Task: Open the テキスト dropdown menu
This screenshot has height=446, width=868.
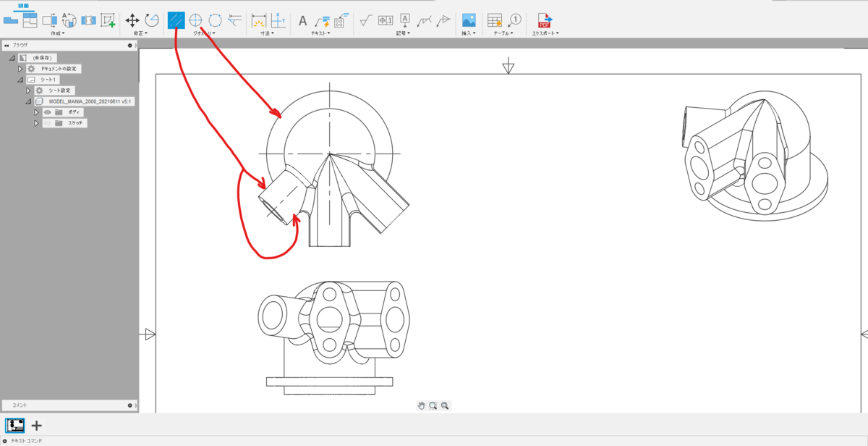Action: point(320,33)
